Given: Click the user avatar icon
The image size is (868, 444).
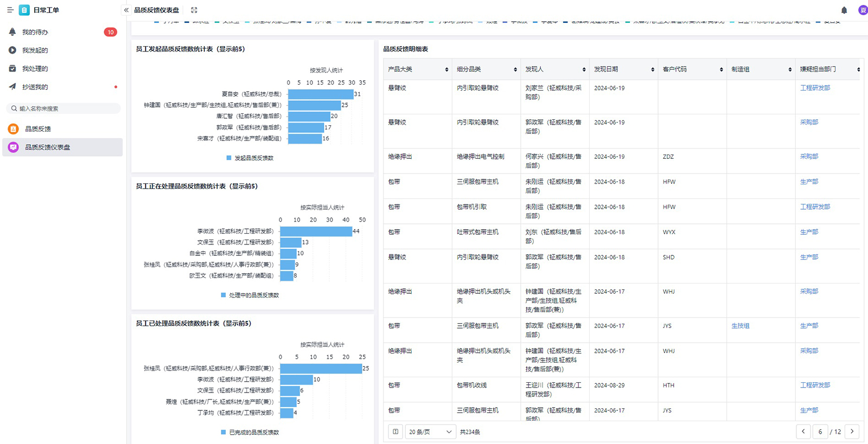Looking at the screenshot, I should (x=862, y=10).
